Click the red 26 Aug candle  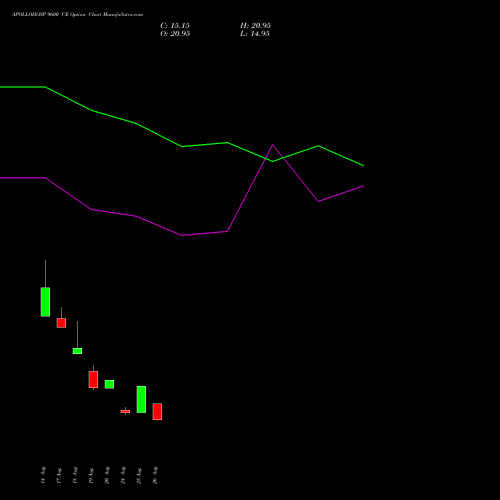point(157,411)
